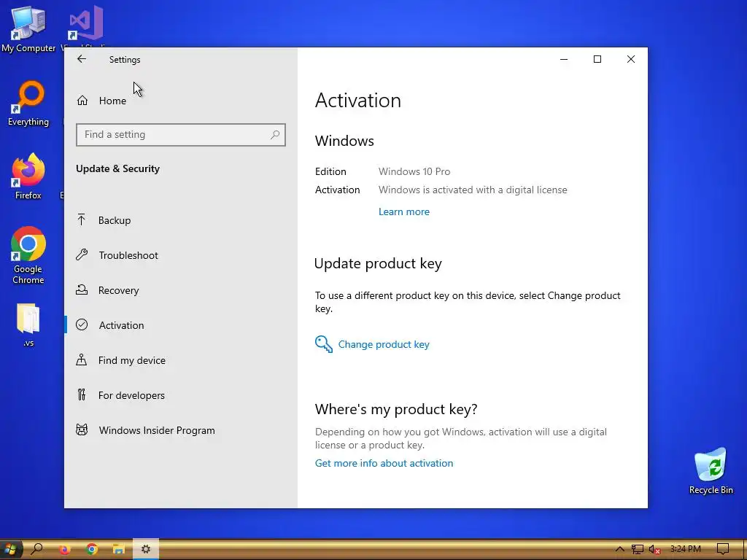Screen dimensions: 747x560
Task: Click the Recovery icon in sidebar
Action: tap(82, 289)
